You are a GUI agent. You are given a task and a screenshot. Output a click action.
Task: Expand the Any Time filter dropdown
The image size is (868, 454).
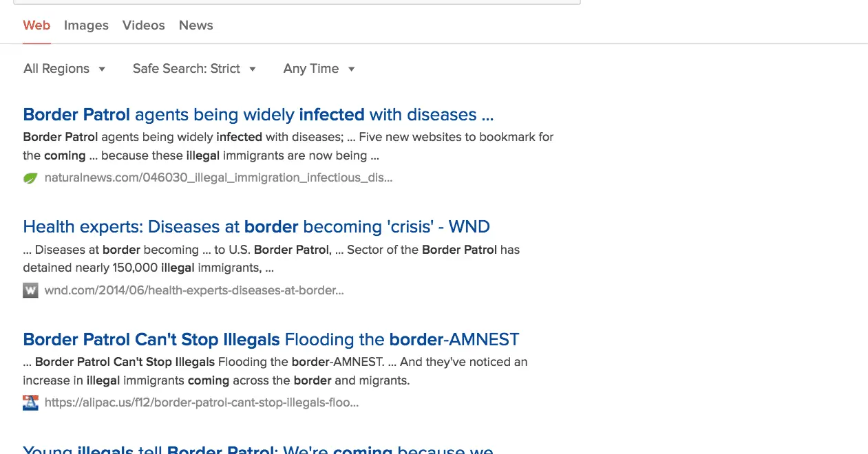(319, 69)
